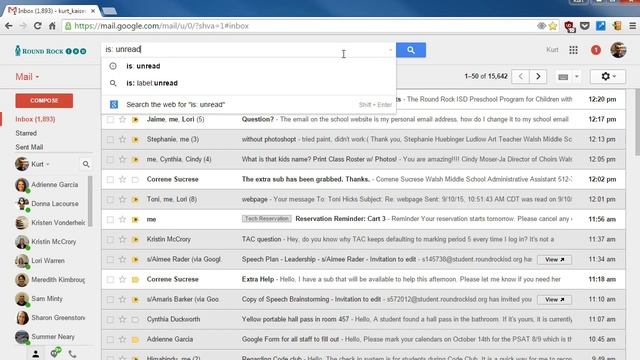
Task: Go to previous page of emails
Action: (x=520, y=76)
